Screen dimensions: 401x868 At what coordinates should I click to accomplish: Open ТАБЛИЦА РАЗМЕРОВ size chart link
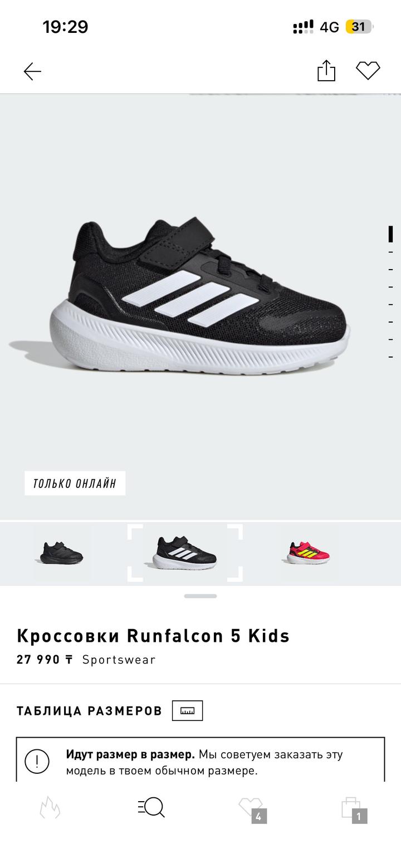89,711
